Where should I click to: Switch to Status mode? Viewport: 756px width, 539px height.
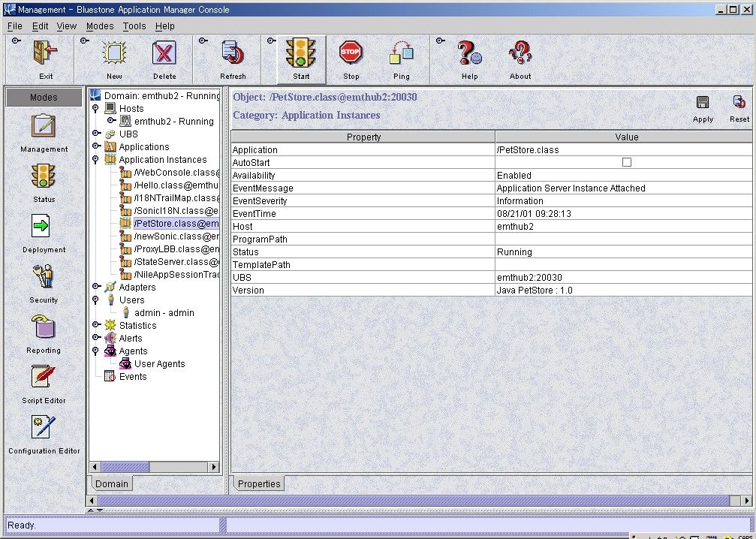(44, 176)
